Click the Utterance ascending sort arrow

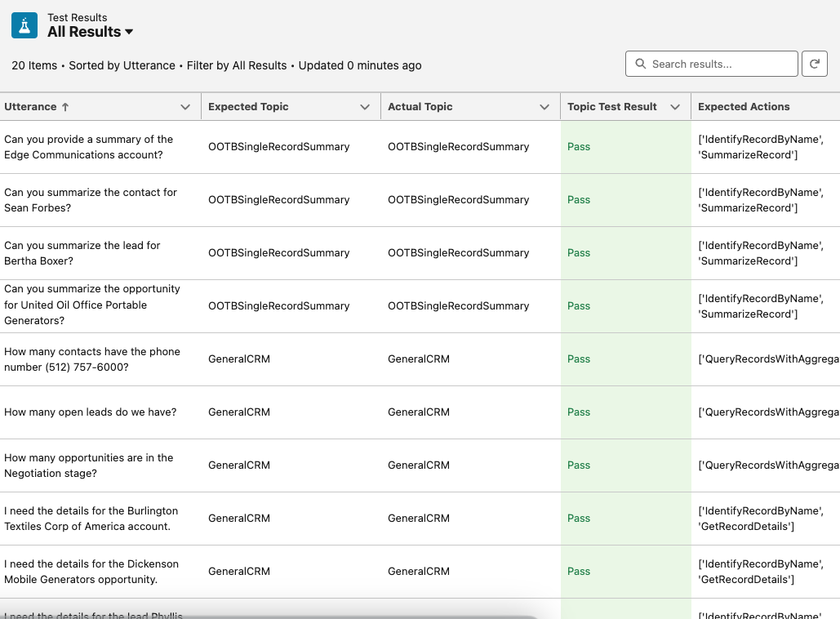coord(65,107)
